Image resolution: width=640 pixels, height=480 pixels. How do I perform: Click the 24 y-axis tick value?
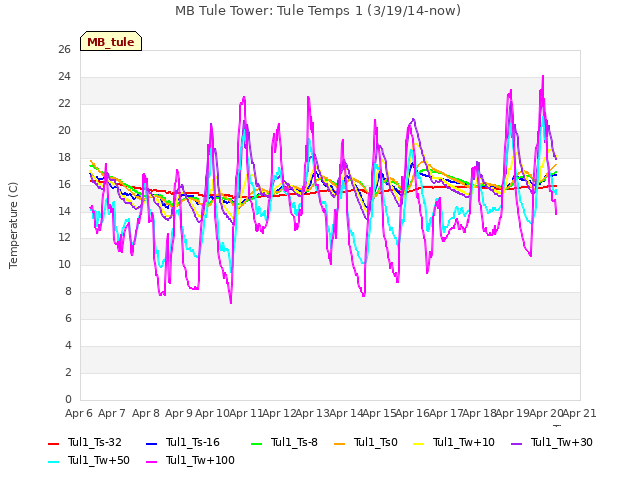point(64,76)
